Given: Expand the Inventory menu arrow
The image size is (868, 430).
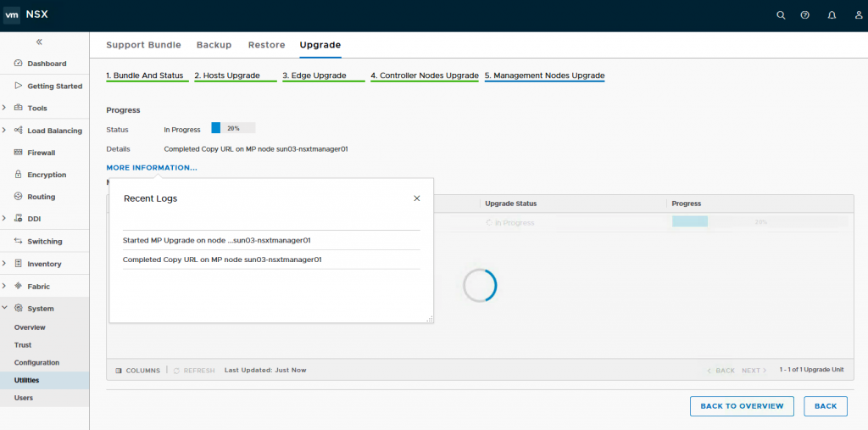Looking at the screenshot, I should [4, 264].
